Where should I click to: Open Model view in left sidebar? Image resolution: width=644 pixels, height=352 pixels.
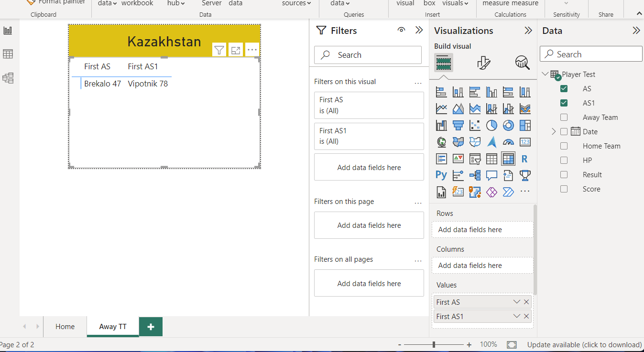(8, 78)
